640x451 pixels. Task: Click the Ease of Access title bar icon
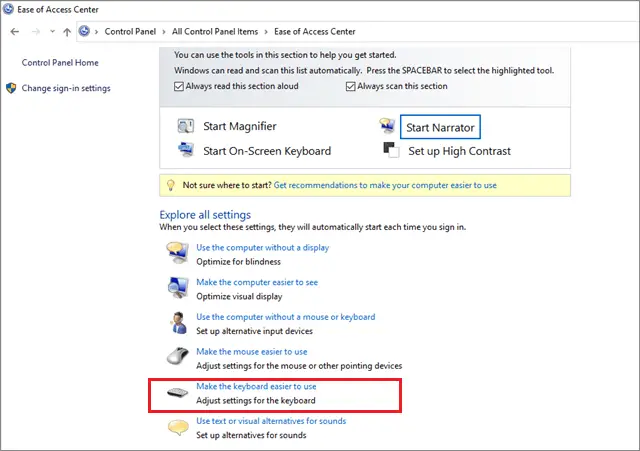tap(8, 9)
